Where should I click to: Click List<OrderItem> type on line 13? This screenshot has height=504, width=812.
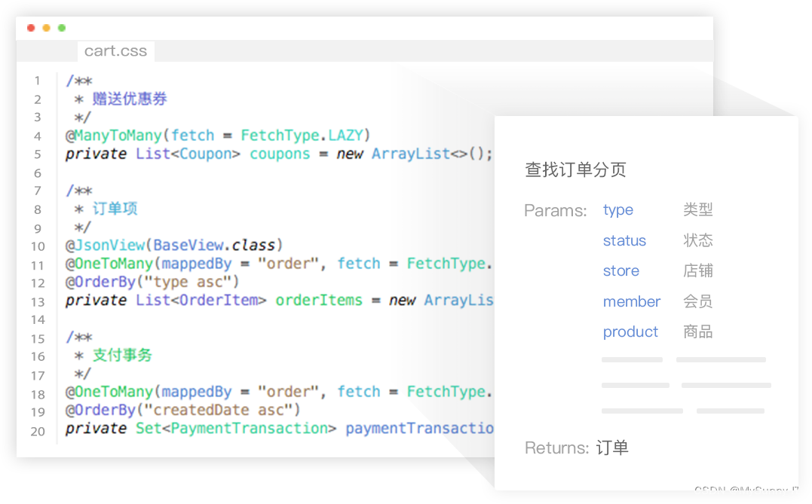tap(201, 301)
